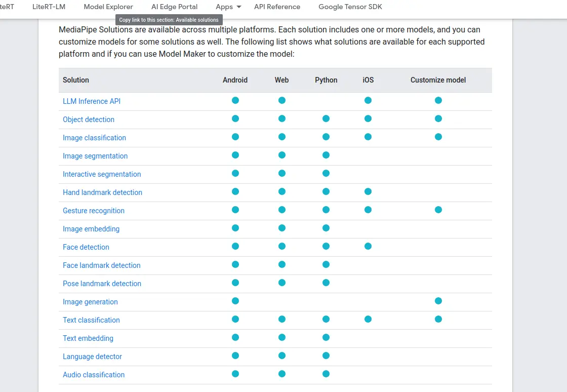This screenshot has width=567, height=392.
Task: Open the API Reference tab
Action: click(x=277, y=7)
